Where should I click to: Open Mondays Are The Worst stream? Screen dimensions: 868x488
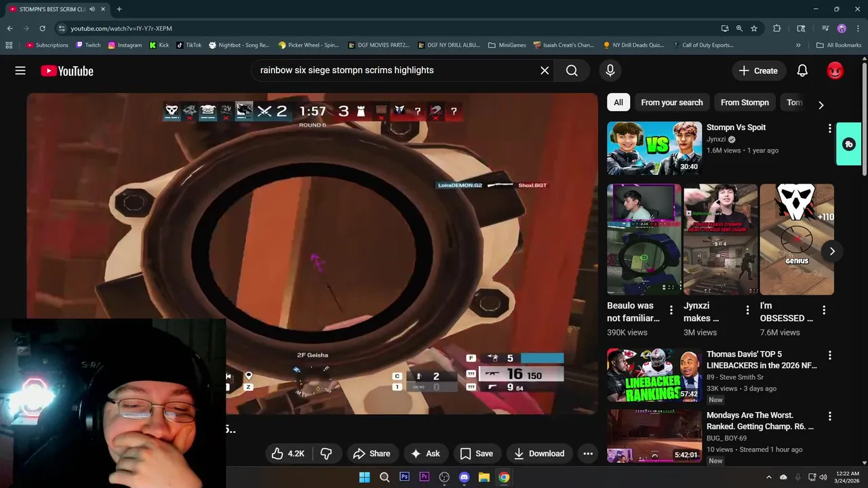pyautogui.click(x=654, y=436)
